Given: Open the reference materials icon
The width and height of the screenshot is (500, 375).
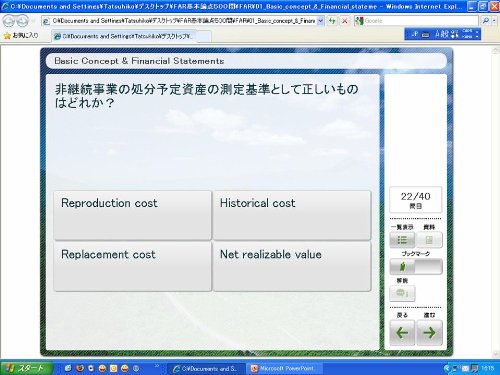Looking at the screenshot, I should point(429,240).
